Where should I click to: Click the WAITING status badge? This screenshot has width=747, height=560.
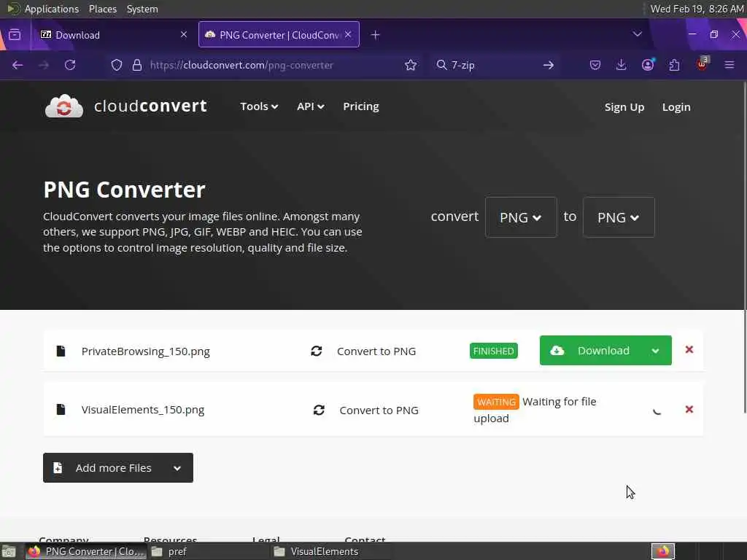[x=496, y=402]
